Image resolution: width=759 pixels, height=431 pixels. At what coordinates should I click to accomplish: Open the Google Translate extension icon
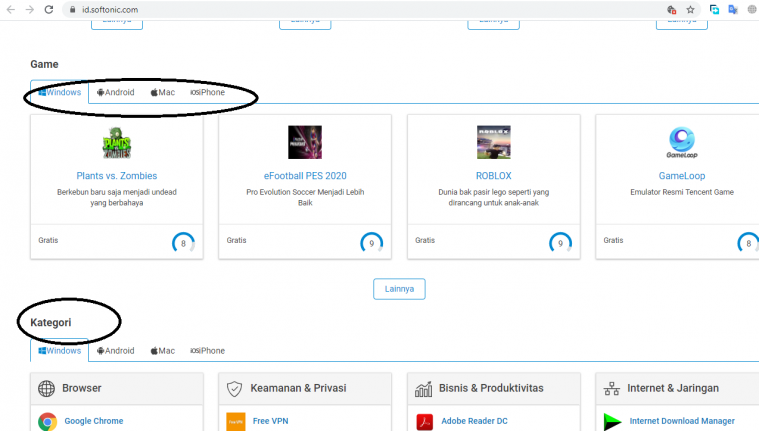(733, 9)
